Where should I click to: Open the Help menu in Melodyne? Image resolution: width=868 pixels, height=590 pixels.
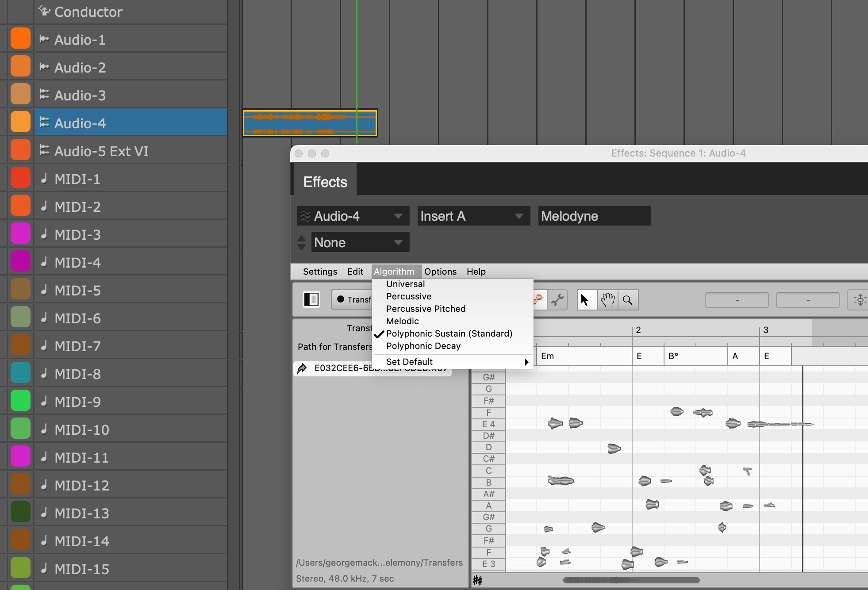tap(476, 272)
